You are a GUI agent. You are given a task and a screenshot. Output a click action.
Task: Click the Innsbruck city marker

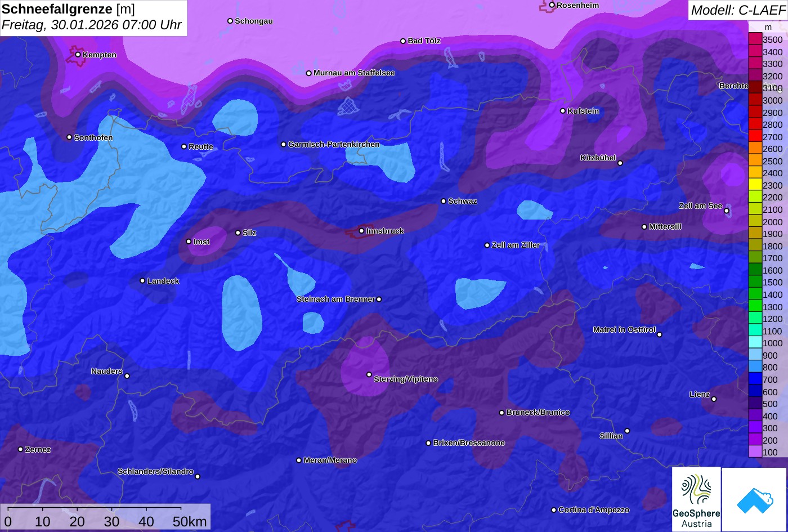pyautogui.click(x=361, y=231)
